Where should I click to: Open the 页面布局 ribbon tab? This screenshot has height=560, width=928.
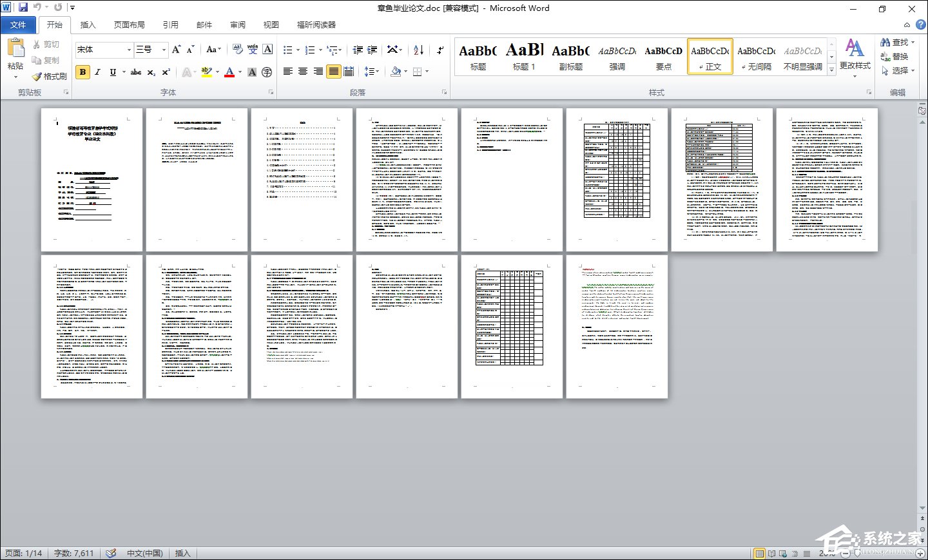tap(129, 24)
